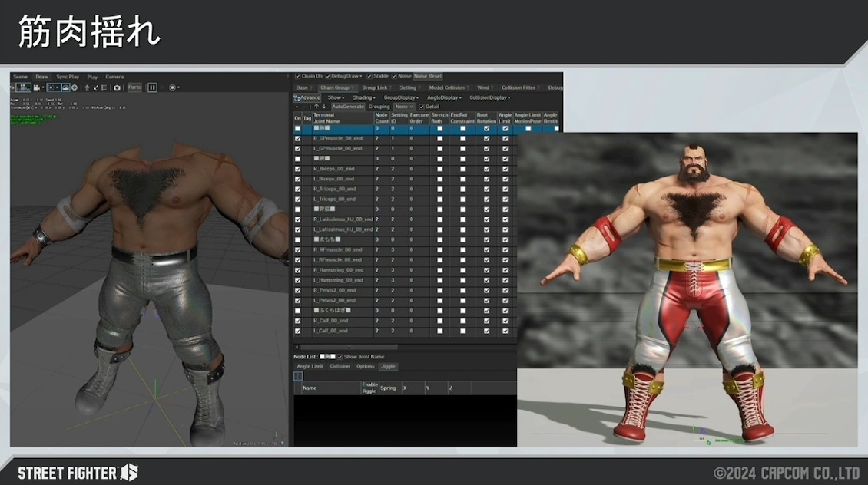Viewport: 868px width, 485px height.
Task: Enable Stretch Both for R_GPmuscle_00_end
Action: 440,139
